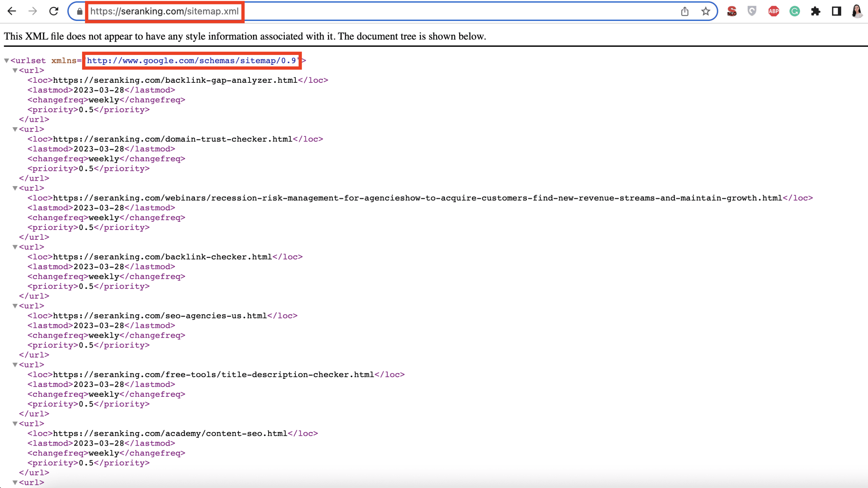Toggle the browser side panel
The image size is (868, 488).
point(836,12)
